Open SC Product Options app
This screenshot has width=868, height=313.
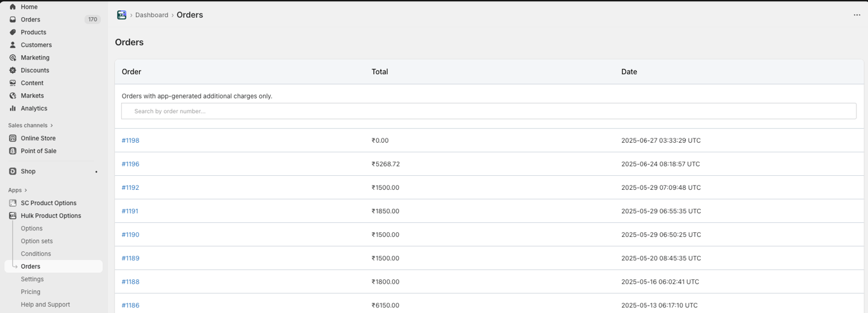[x=48, y=203]
